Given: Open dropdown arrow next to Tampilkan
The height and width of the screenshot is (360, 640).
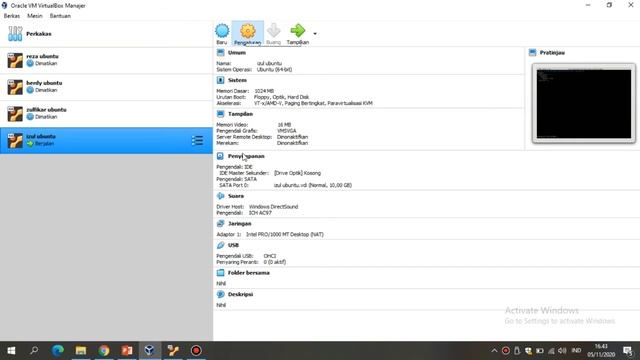Looking at the screenshot, I should tap(315, 33).
